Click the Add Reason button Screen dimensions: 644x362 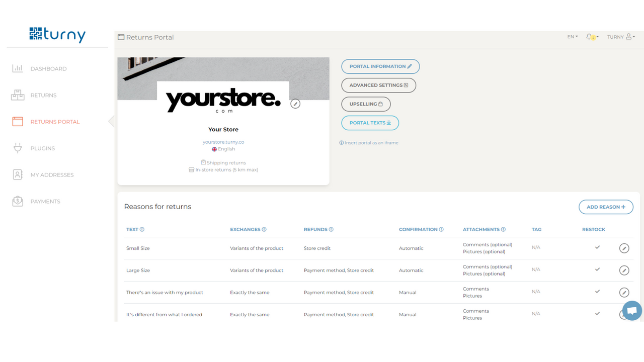[606, 207]
